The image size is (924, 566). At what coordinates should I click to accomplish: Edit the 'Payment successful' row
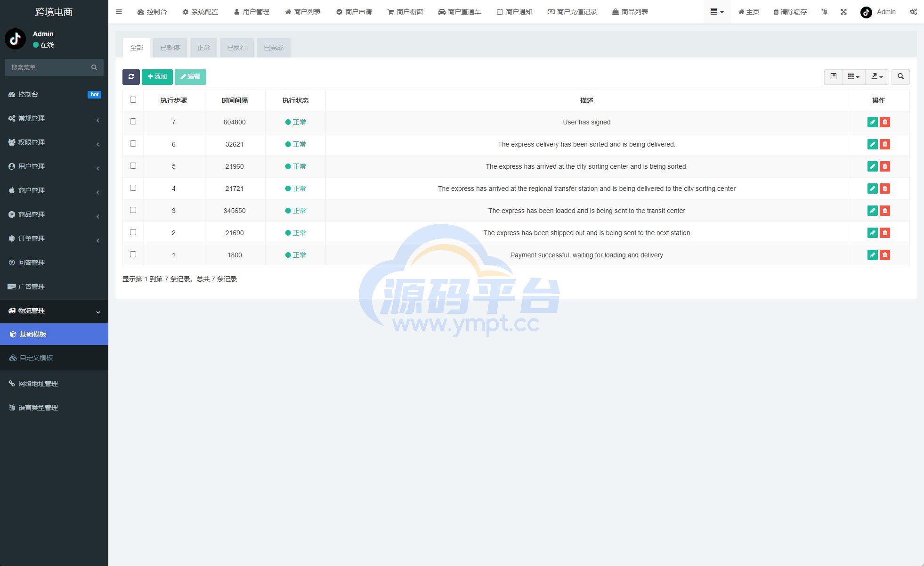(872, 255)
